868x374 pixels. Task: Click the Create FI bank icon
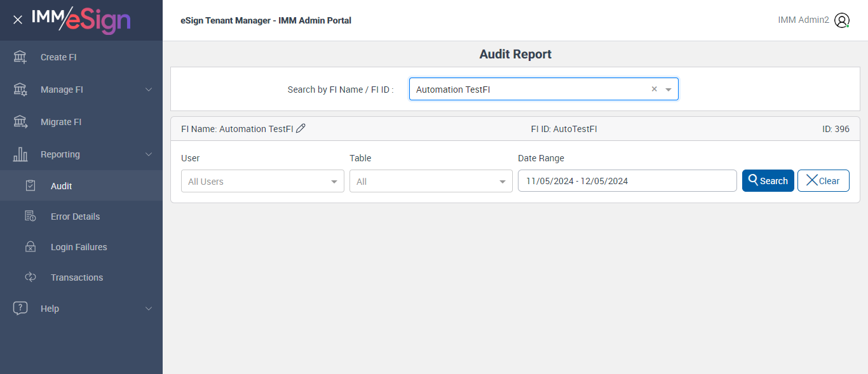(20, 57)
